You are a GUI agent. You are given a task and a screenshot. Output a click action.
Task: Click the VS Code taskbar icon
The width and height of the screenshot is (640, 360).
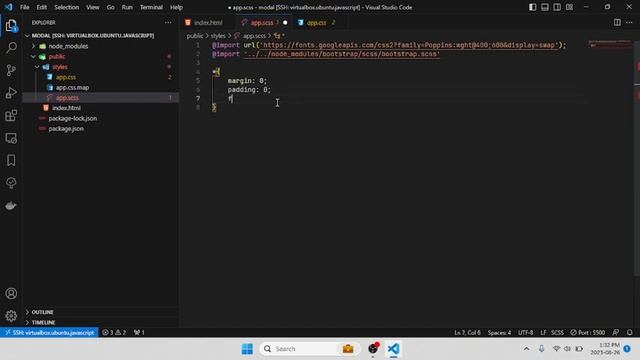point(393,349)
